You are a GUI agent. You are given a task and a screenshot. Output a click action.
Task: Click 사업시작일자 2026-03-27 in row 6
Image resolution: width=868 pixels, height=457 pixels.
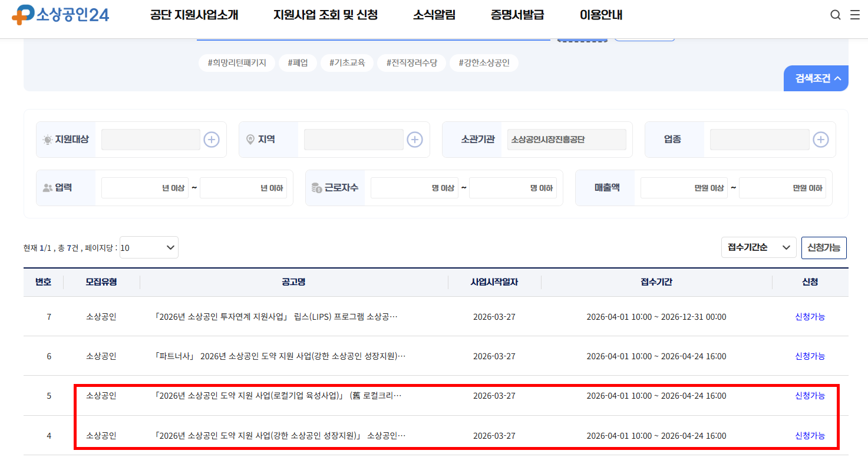click(x=494, y=356)
